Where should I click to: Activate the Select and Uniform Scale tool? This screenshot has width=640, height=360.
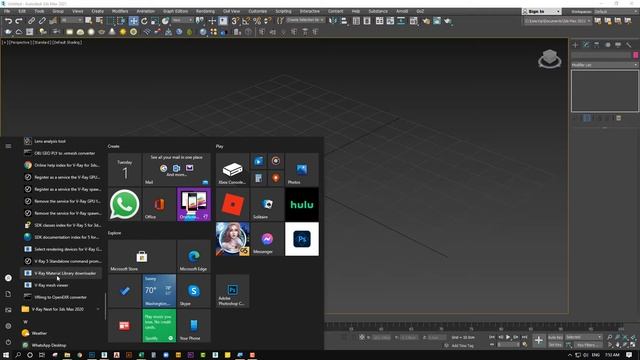coord(155,21)
